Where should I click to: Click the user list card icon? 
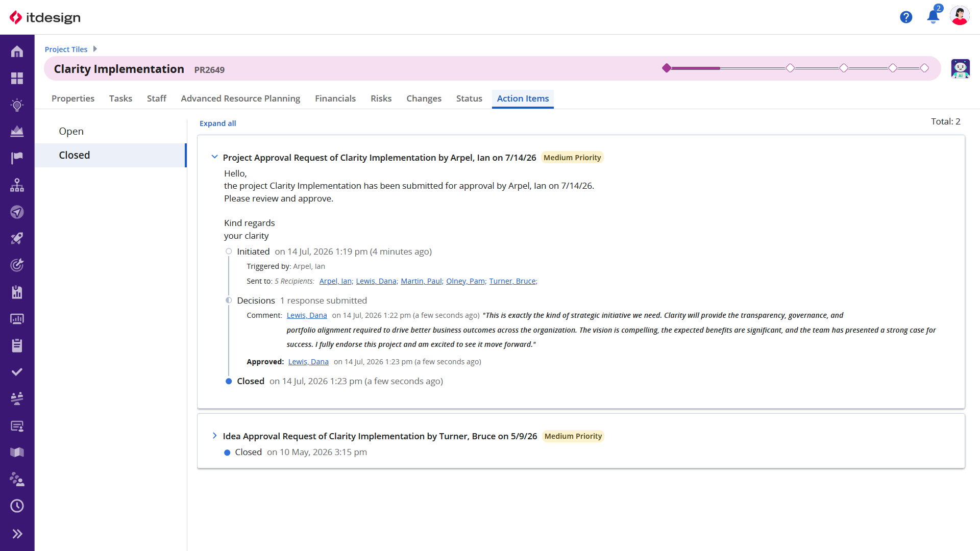[17, 426]
